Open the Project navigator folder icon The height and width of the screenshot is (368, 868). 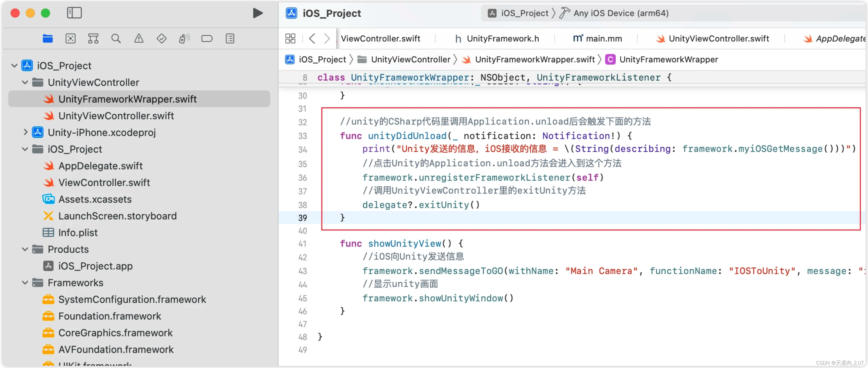click(48, 39)
